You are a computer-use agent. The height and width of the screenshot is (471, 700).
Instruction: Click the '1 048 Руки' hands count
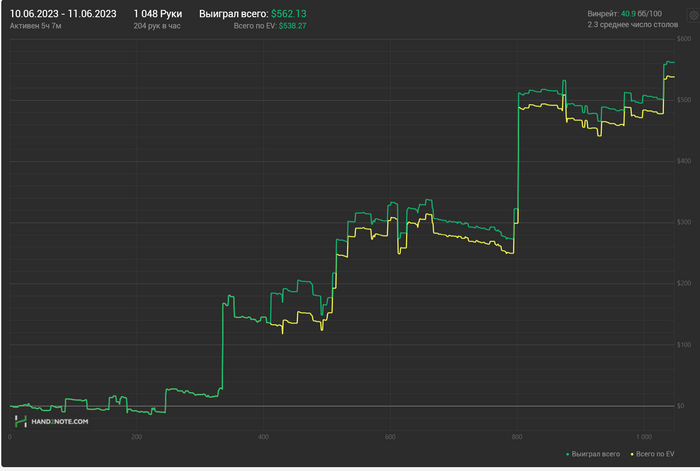tap(158, 14)
